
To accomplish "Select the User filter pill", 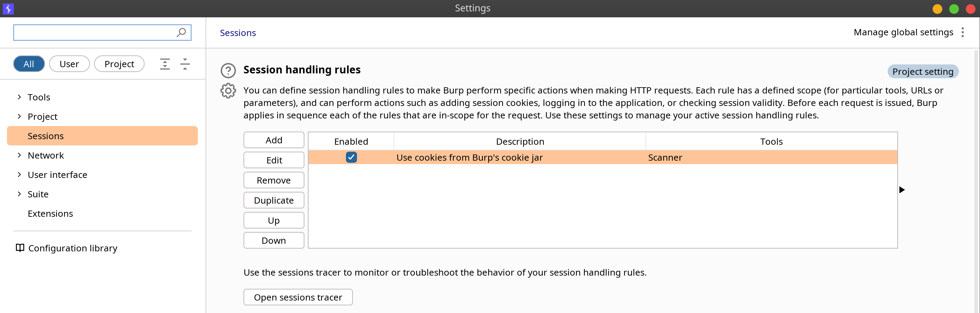I will [x=69, y=64].
